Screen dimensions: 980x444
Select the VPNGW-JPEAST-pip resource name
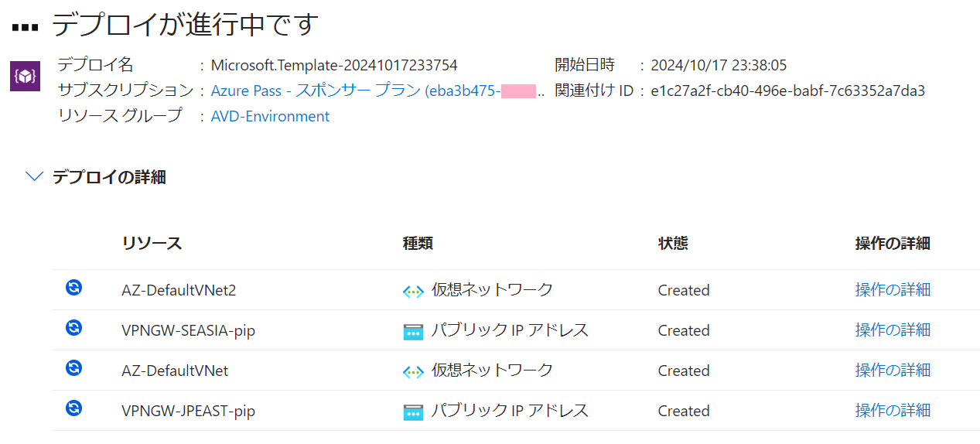pyautogui.click(x=188, y=411)
